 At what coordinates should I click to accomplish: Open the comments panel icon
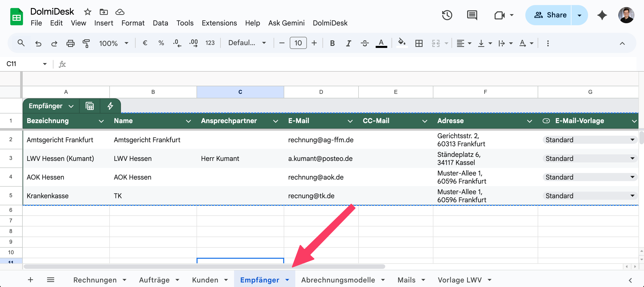pos(472,15)
